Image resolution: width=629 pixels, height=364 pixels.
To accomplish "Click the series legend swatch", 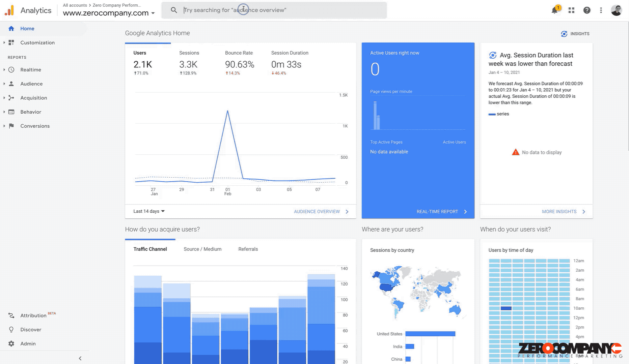I will click(x=492, y=114).
